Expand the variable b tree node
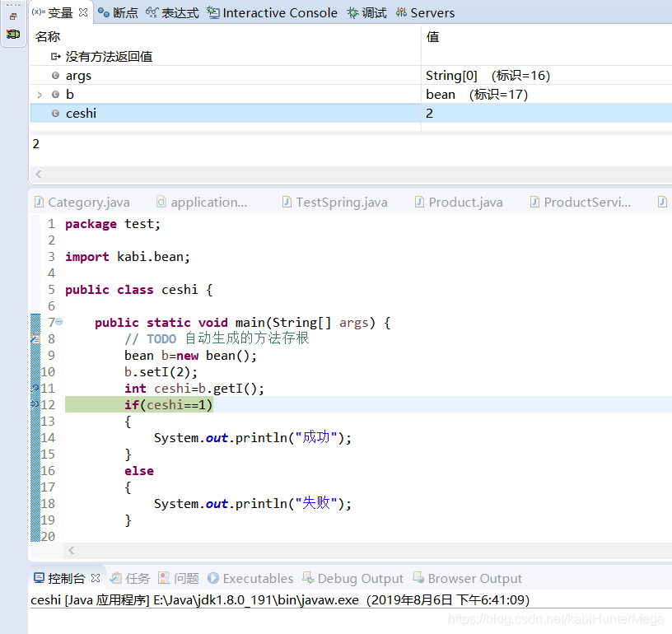This screenshot has width=672, height=634. [x=40, y=95]
